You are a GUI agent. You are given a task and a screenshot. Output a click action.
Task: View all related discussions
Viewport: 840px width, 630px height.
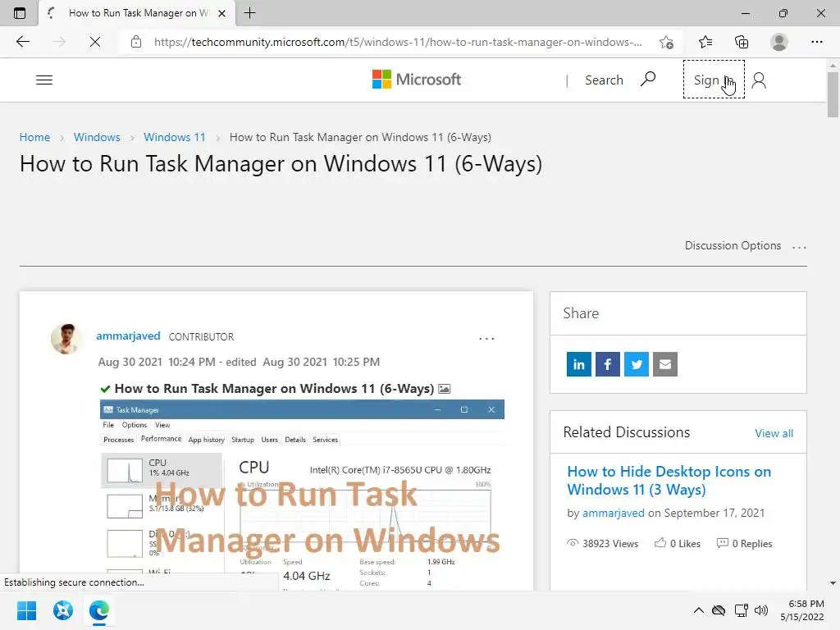[774, 433]
